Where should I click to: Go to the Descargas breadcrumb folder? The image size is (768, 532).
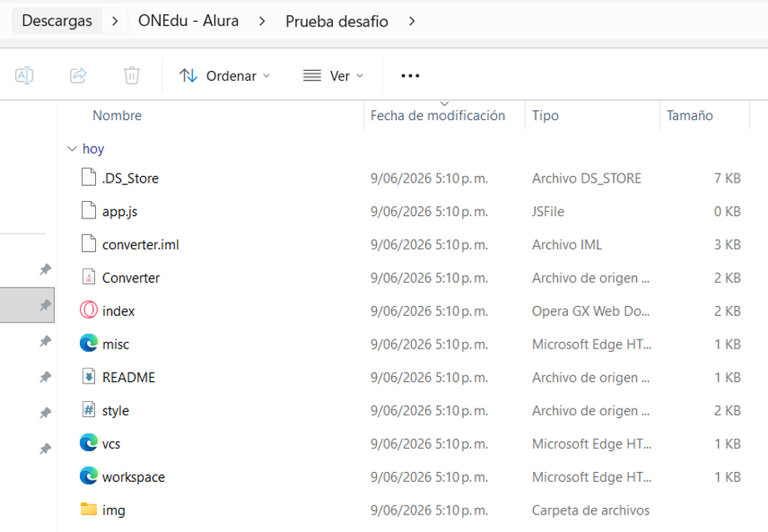(x=57, y=21)
